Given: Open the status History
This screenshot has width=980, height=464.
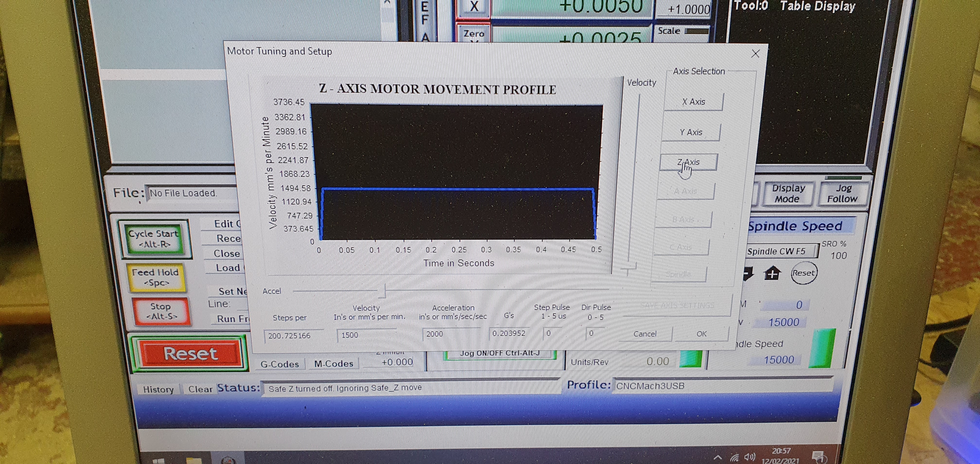Looking at the screenshot, I should [x=158, y=389].
